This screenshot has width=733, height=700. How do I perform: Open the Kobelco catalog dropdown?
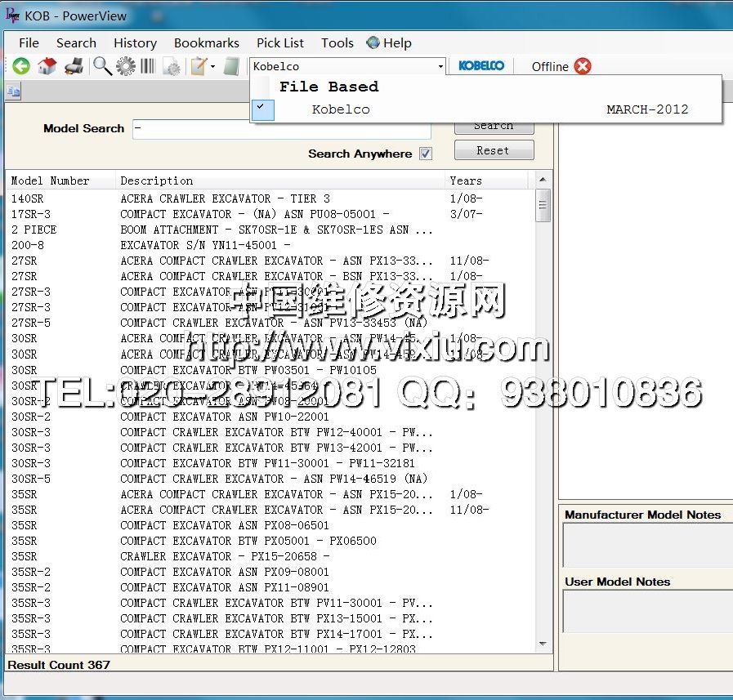(440, 66)
